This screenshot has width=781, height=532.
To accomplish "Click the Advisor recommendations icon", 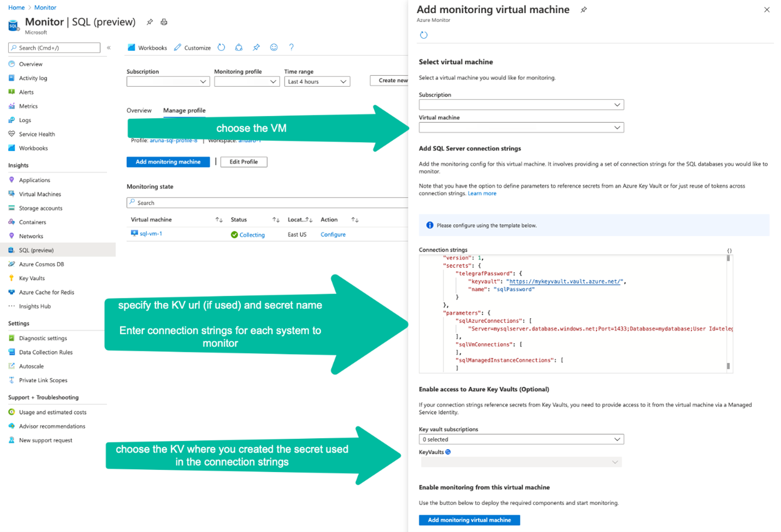I will click(11, 426).
